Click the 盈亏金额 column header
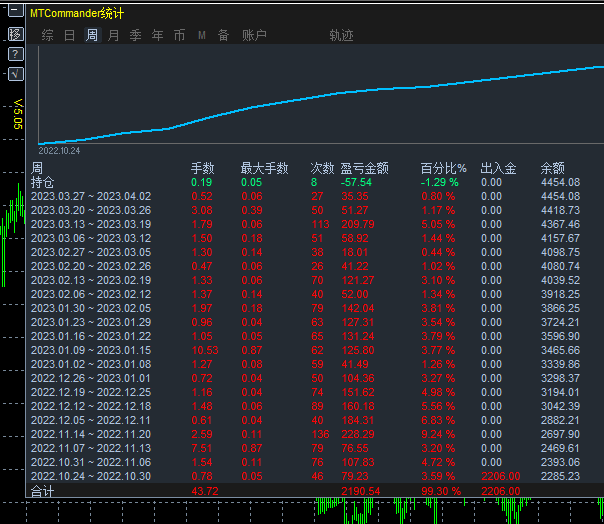Viewport: 604px width, 524px height. (x=364, y=168)
